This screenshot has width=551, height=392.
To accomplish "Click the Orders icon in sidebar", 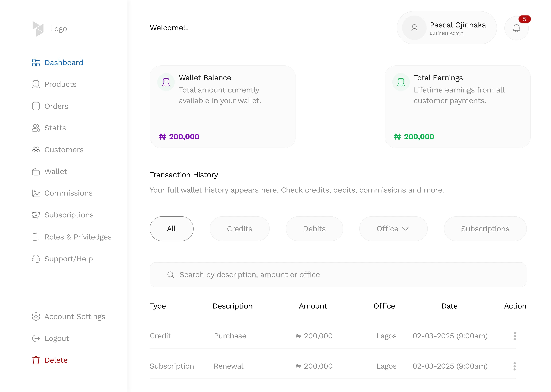I will (x=36, y=106).
